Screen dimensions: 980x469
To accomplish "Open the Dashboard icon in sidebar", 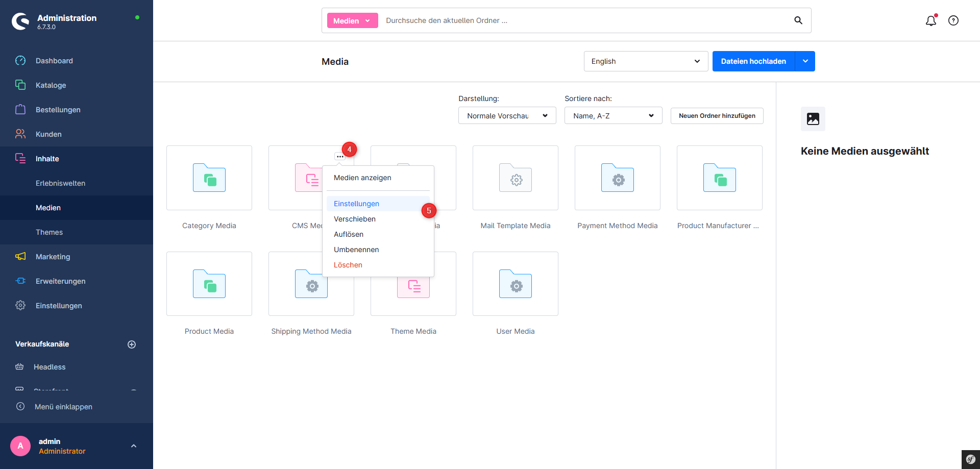I will point(20,61).
